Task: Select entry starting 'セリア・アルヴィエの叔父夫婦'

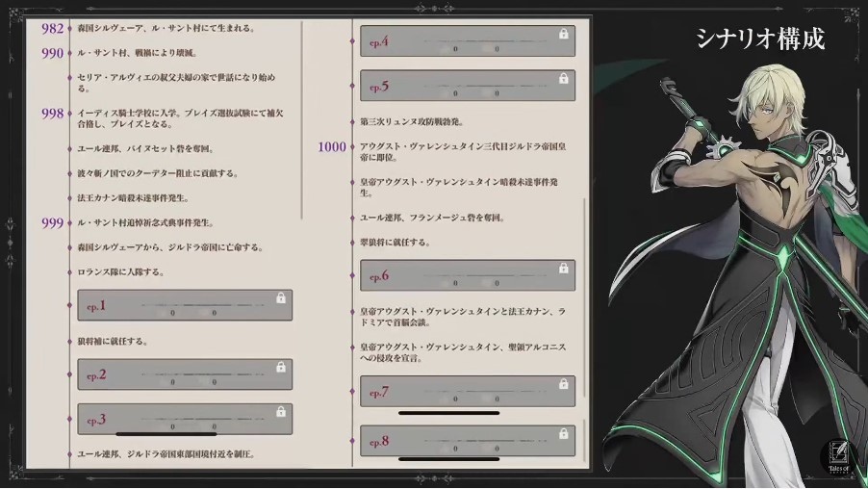Action: [x=176, y=83]
